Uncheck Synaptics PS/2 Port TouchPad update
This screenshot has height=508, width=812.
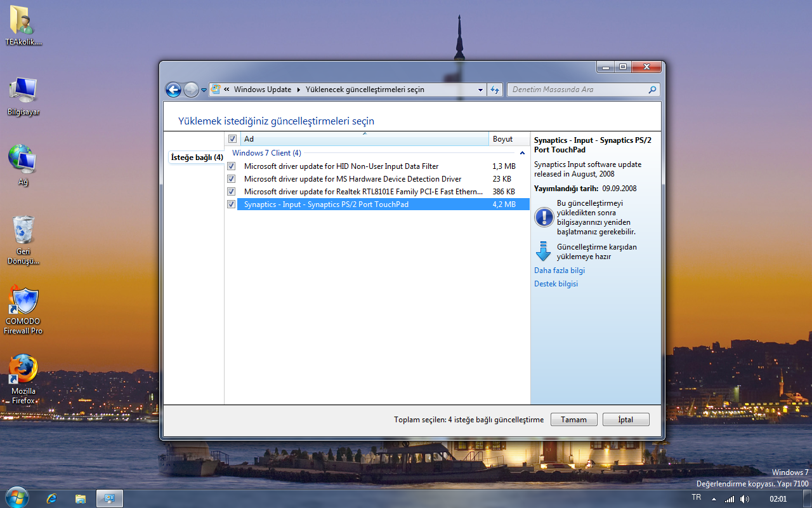(x=232, y=204)
